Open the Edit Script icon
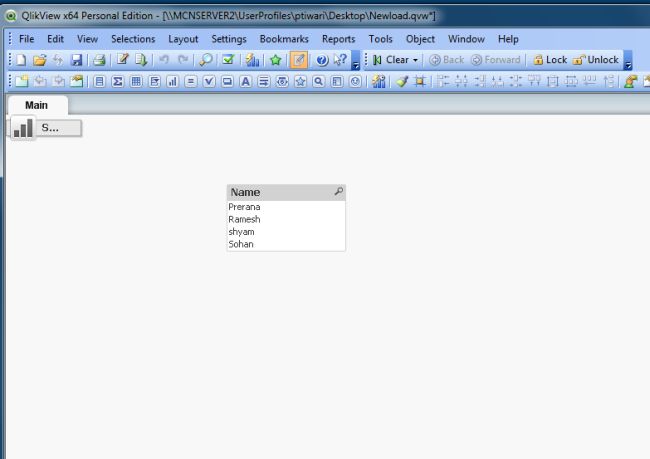 click(x=122, y=60)
